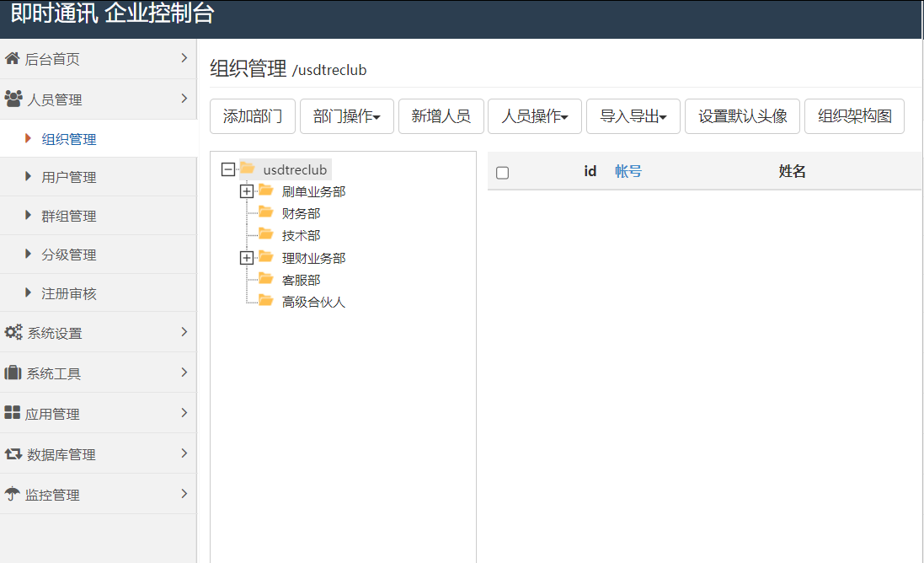This screenshot has height=563, width=924.
Task: Open the 导入导出 dropdown
Action: coord(633,116)
